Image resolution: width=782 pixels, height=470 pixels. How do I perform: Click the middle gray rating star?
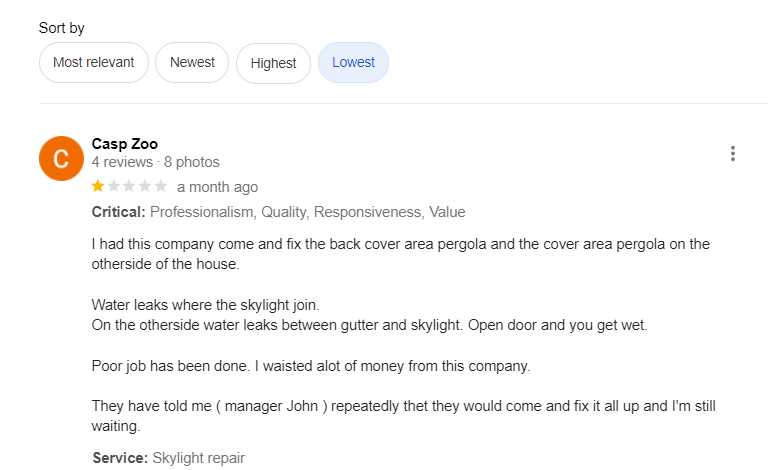point(130,186)
